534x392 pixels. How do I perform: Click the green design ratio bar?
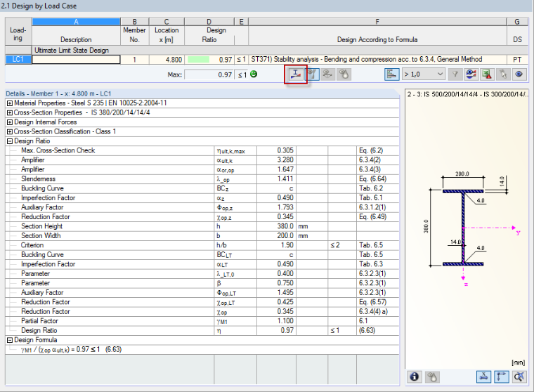[x=198, y=60]
